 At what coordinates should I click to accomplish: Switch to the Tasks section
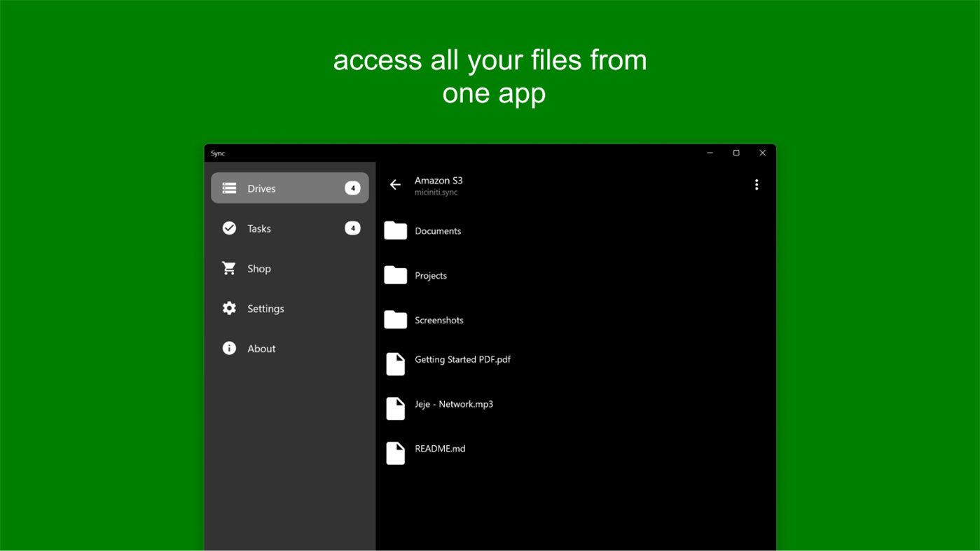[258, 228]
